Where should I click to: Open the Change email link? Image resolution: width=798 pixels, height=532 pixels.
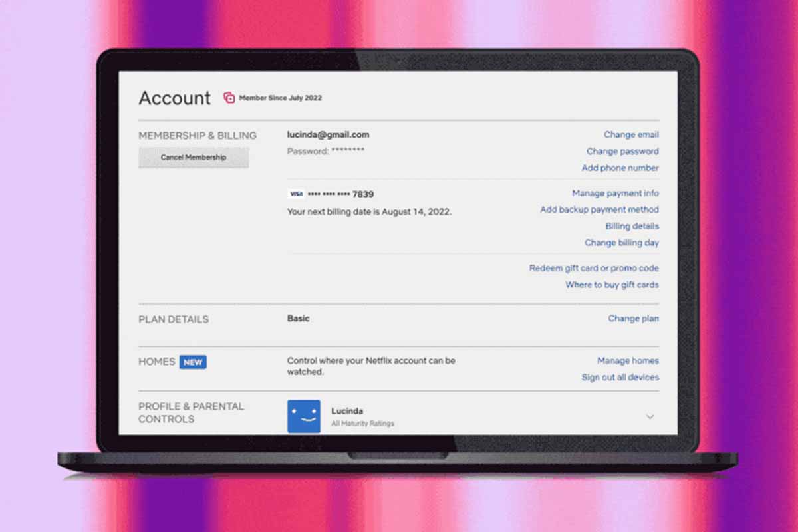pos(631,135)
